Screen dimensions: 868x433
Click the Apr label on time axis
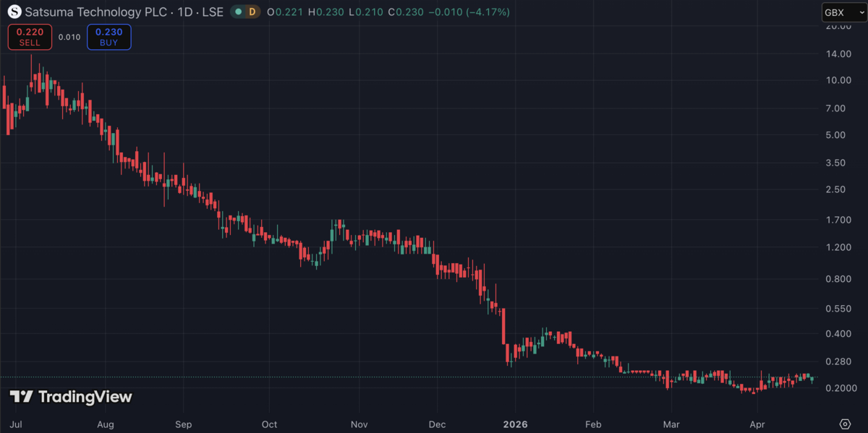(x=757, y=424)
